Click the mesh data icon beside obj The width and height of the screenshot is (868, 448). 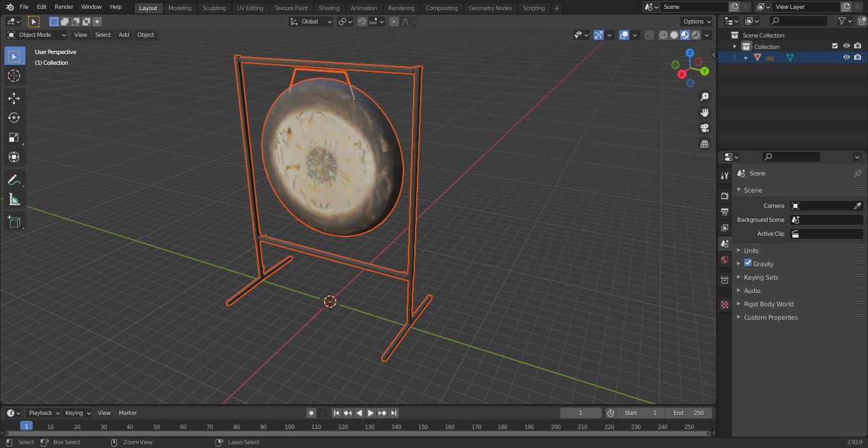pos(790,58)
